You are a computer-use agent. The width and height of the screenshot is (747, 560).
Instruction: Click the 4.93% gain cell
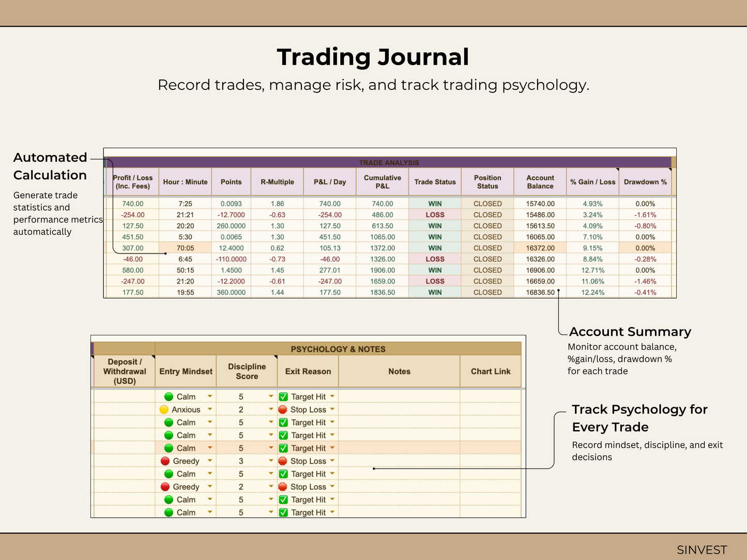pos(592,204)
